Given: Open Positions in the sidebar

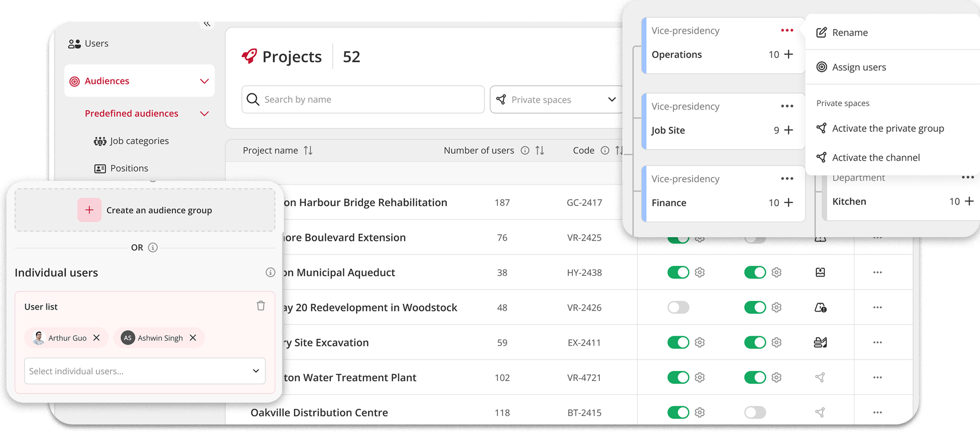Looking at the screenshot, I should click(x=121, y=168).
